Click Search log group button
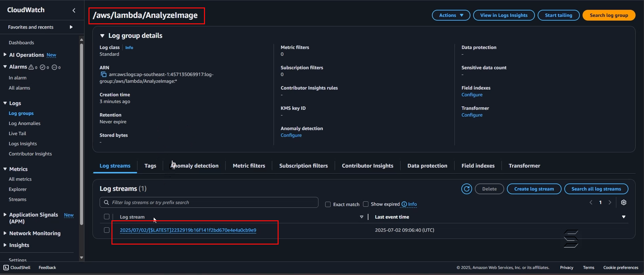The width and height of the screenshot is (644, 275). click(x=609, y=15)
